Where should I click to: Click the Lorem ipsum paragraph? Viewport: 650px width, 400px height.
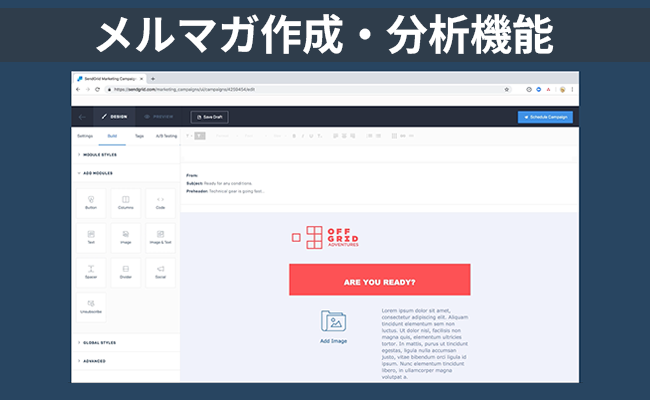[x=425, y=344]
